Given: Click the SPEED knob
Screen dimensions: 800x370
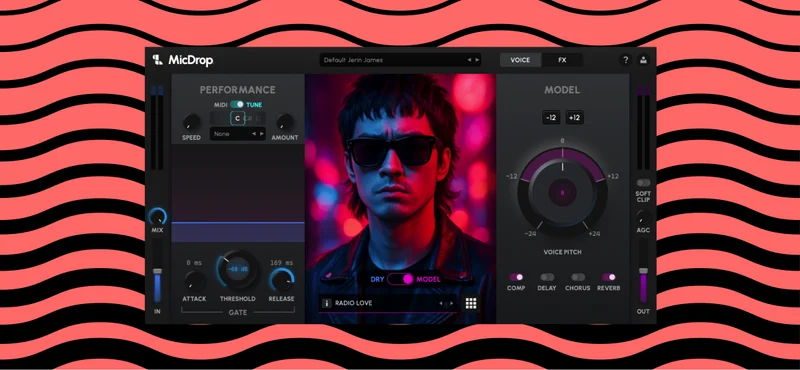Looking at the screenshot, I should point(191,122).
